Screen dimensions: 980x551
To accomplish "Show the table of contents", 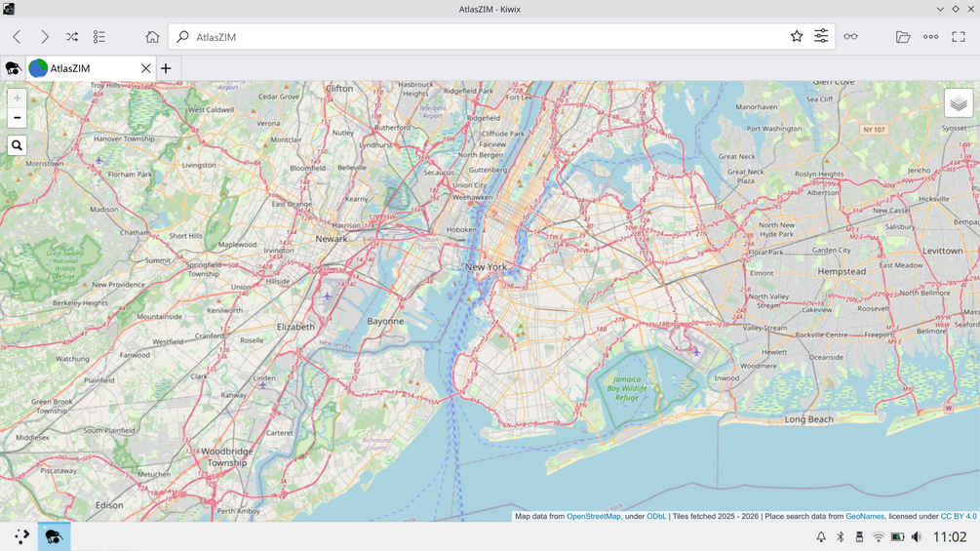I will tap(99, 37).
